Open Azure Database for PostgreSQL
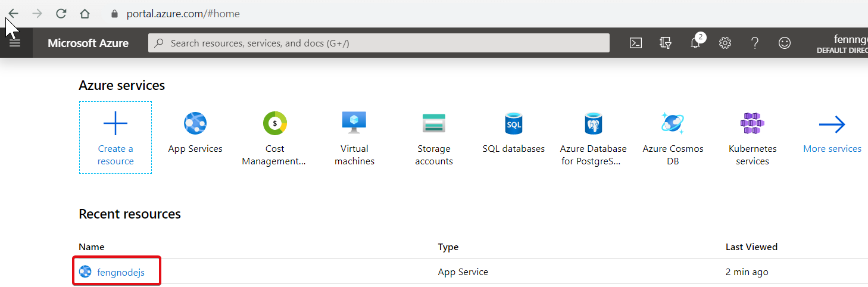The height and width of the screenshot is (287, 868). [593, 138]
